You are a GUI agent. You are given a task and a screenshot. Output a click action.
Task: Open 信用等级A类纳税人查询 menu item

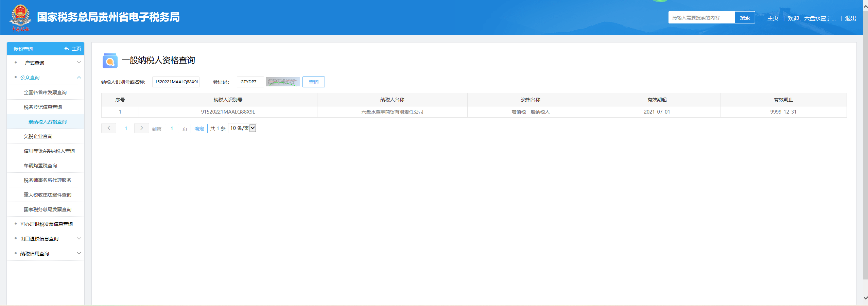49,151
